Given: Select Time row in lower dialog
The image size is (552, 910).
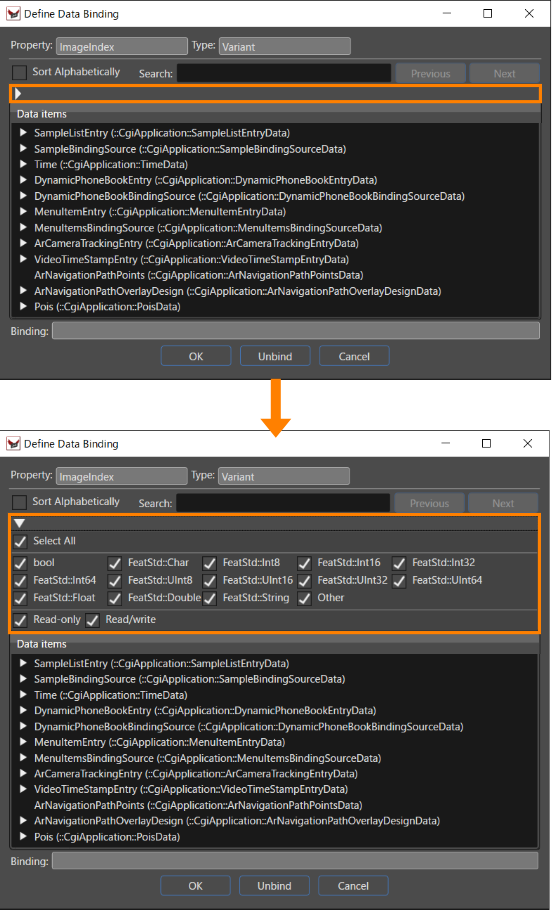Looking at the screenshot, I should tap(110, 695).
